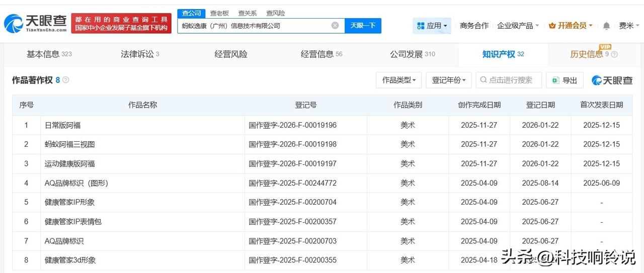Click the 作品名称 column header
This screenshot has height=273, width=644.
(142, 105)
